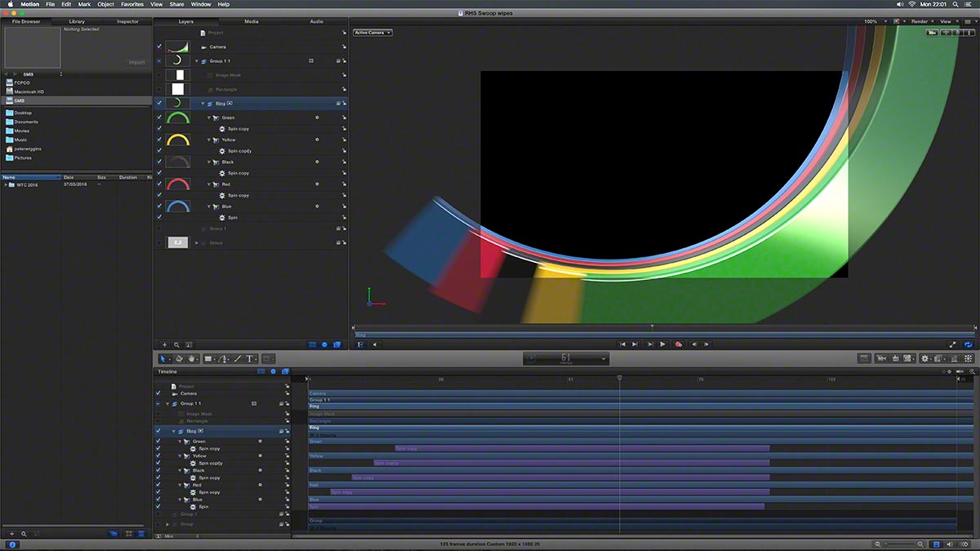The image size is (980, 551).
Task: Add a new layer with plus in Layers panel
Action: 164,344
